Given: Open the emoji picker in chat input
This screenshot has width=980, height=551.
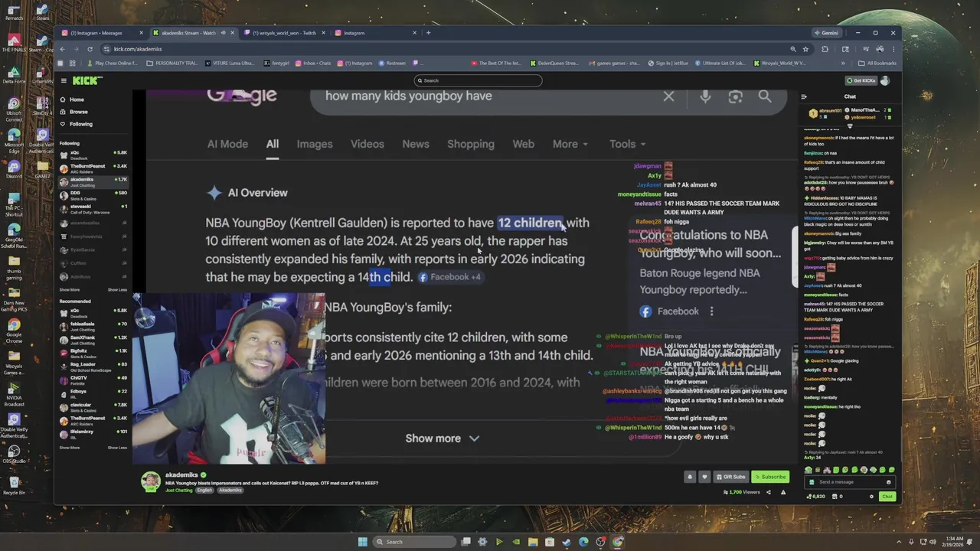Looking at the screenshot, I should point(888,482).
